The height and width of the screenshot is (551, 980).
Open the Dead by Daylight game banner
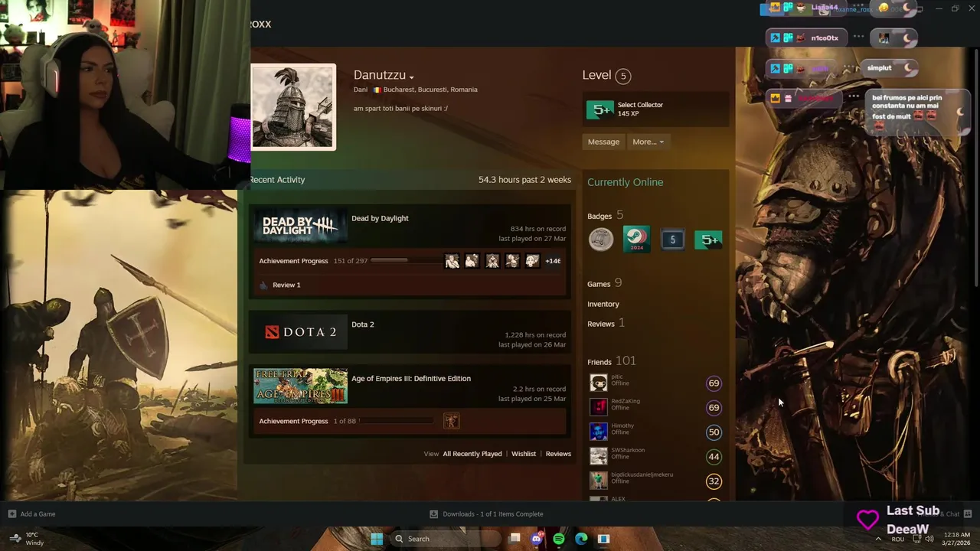[300, 225]
